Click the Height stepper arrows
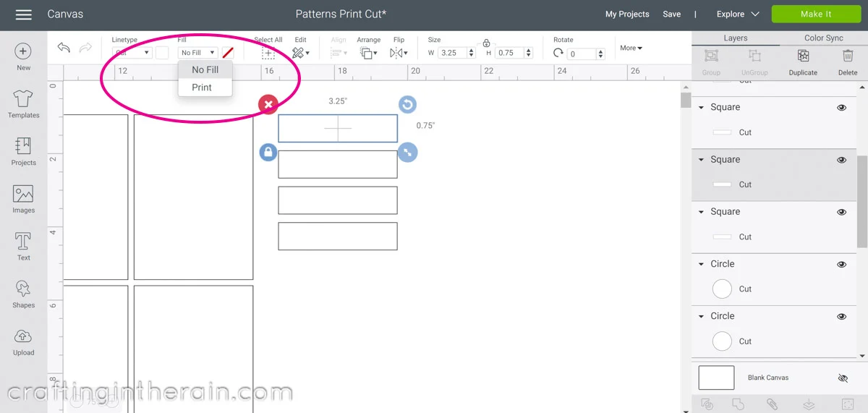The width and height of the screenshot is (868, 413). [x=529, y=53]
